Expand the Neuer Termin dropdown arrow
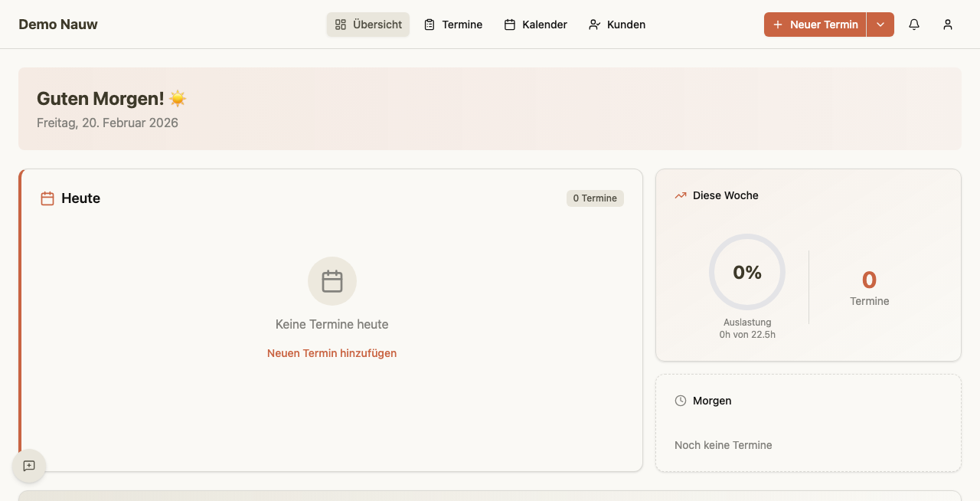The image size is (980, 501). (880, 25)
